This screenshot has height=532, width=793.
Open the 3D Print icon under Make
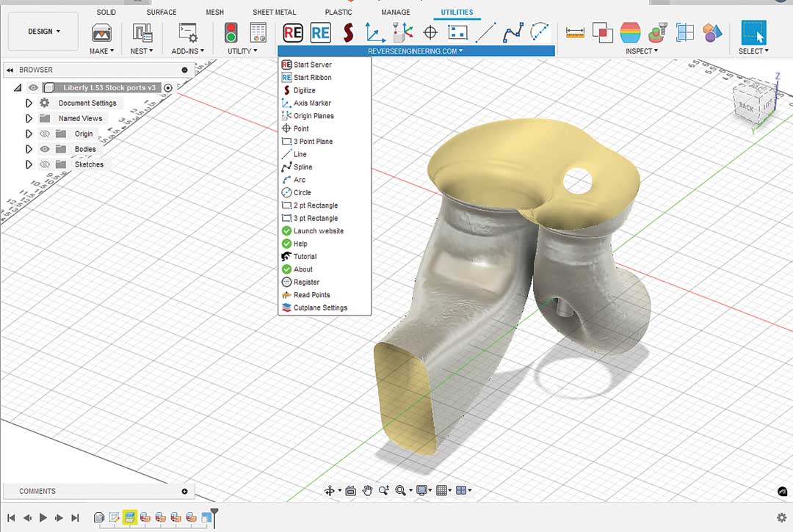(x=101, y=33)
